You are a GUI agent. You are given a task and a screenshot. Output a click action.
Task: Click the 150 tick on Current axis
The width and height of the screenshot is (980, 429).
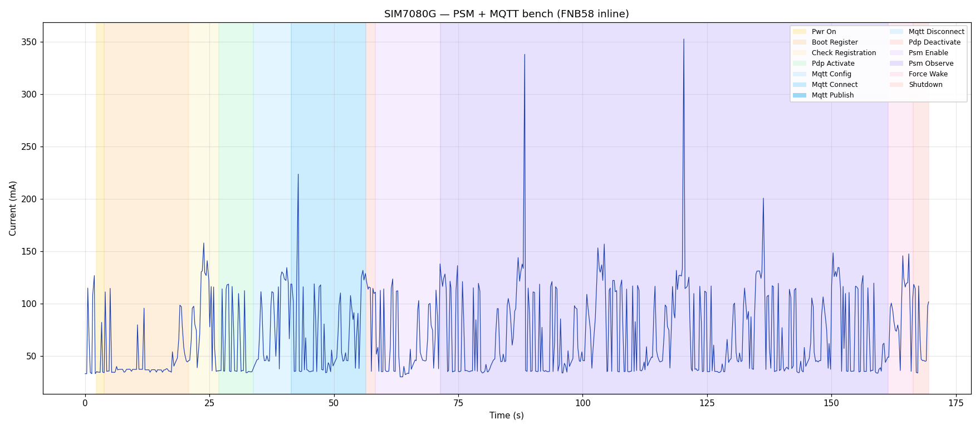pyautogui.click(x=30, y=252)
